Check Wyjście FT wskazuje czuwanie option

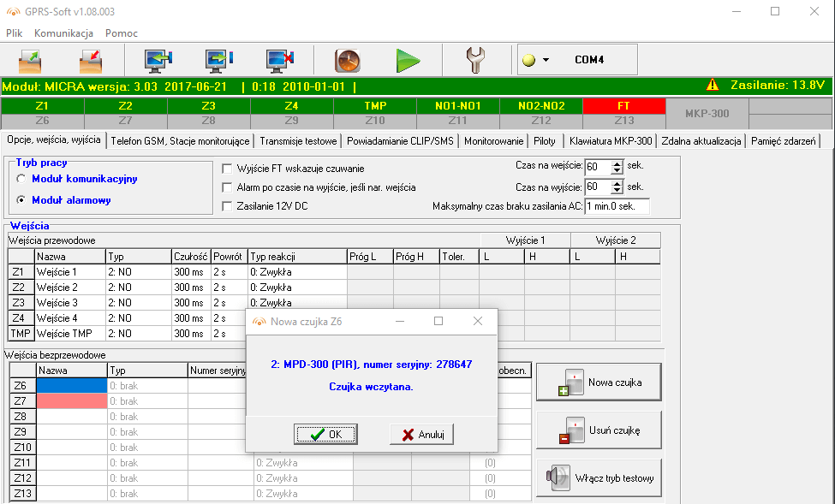point(226,168)
